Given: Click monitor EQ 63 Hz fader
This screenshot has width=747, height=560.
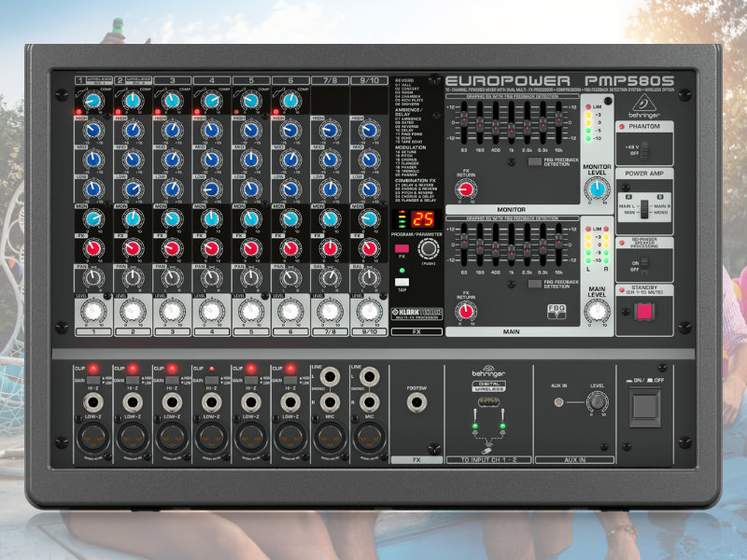Looking at the screenshot, I should coord(464,119).
